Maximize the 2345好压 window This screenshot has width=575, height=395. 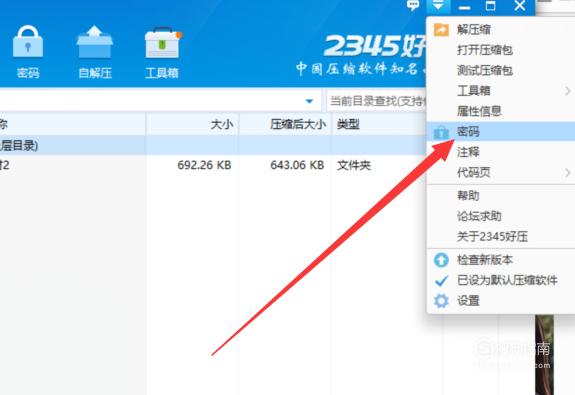click(490, 6)
